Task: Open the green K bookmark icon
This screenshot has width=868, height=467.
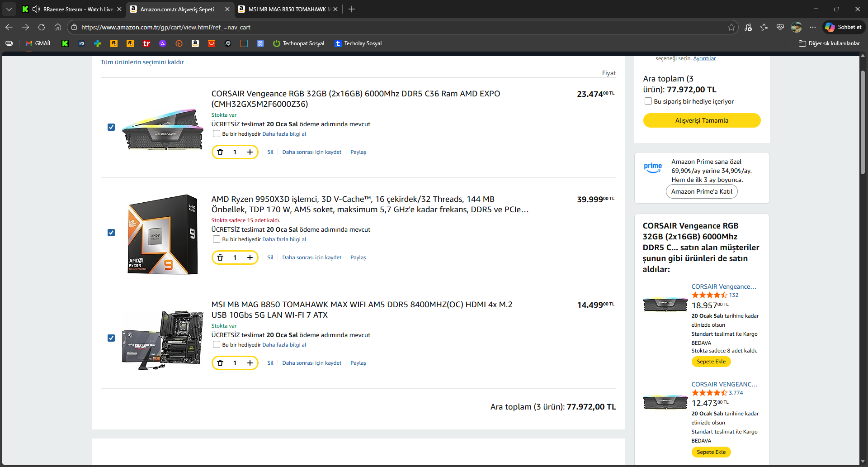Action: click(x=65, y=43)
